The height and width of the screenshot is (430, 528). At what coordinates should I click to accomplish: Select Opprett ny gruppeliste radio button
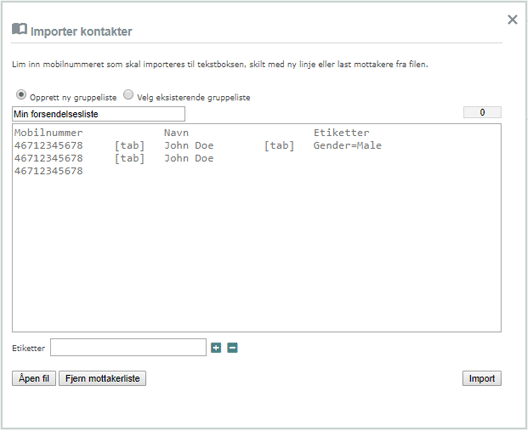(21, 95)
